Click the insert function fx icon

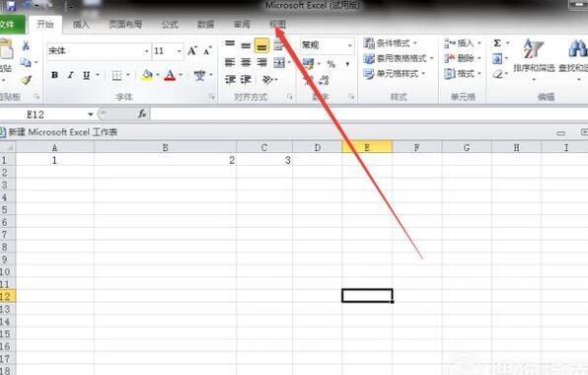(142, 113)
